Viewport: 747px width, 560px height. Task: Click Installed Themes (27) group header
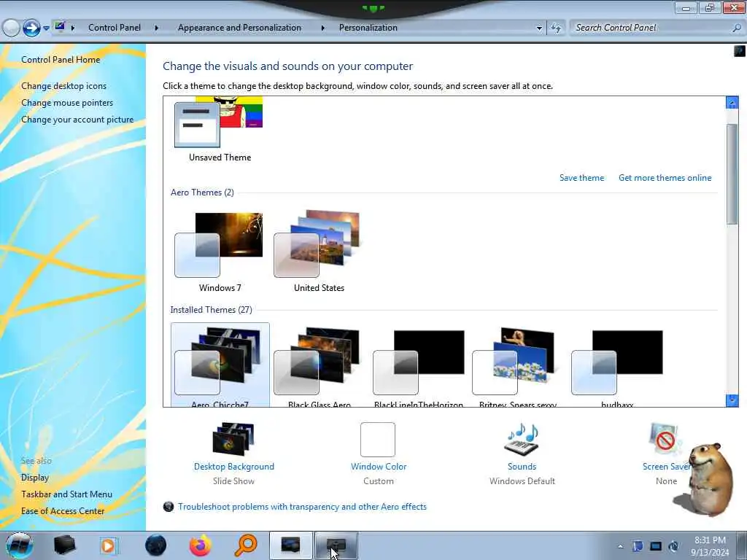pos(211,309)
